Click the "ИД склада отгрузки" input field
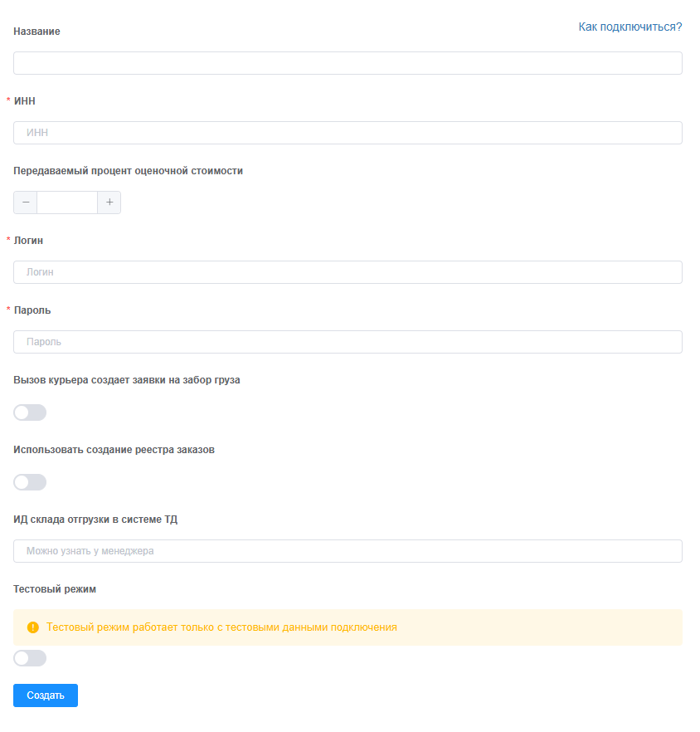 348,551
